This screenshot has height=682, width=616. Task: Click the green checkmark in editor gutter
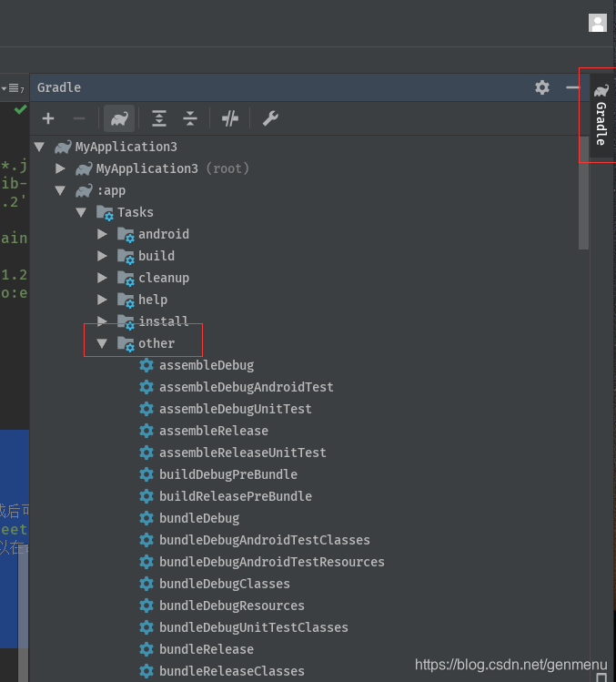20,109
